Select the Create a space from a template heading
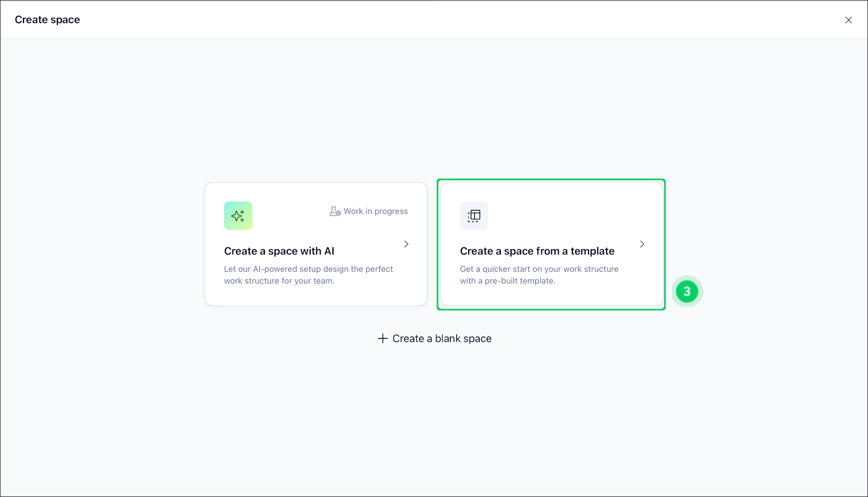The width and height of the screenshot is (868, 497). point(537,251)
